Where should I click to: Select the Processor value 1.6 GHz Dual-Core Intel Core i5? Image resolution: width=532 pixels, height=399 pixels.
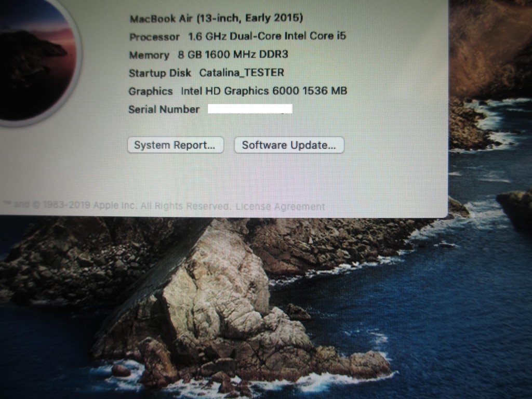coord(267,36)
